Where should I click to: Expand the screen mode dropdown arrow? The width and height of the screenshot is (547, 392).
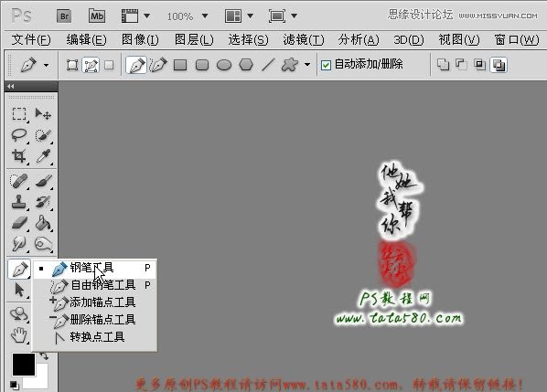pos(295,16)
